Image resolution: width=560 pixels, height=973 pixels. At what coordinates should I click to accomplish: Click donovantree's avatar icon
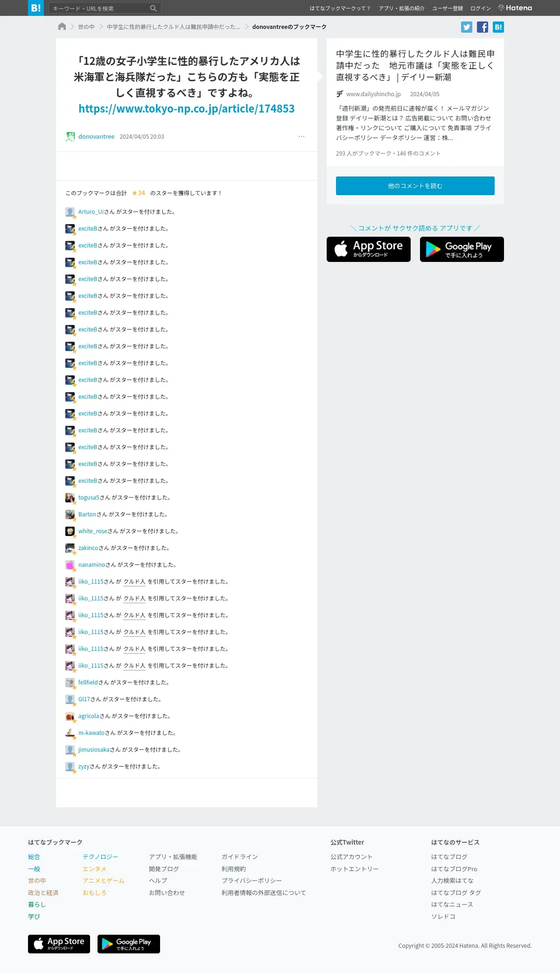click(x=70, y=136)
